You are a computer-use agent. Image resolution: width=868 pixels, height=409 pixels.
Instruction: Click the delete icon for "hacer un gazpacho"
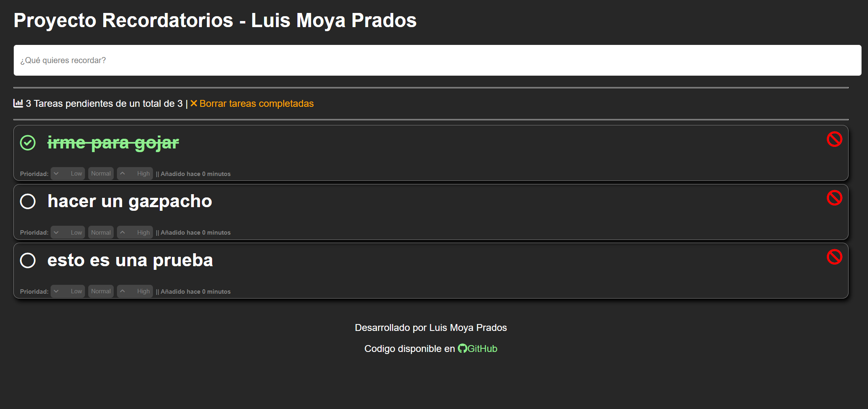click(834, 198)
